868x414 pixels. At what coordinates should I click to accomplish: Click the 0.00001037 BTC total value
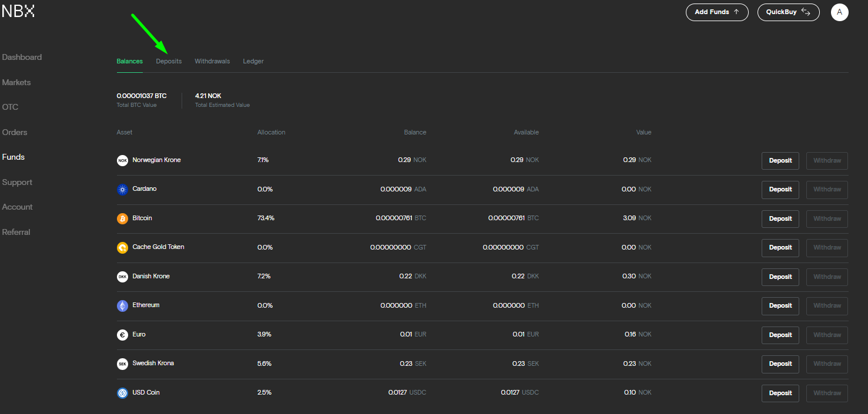(142, 96)
